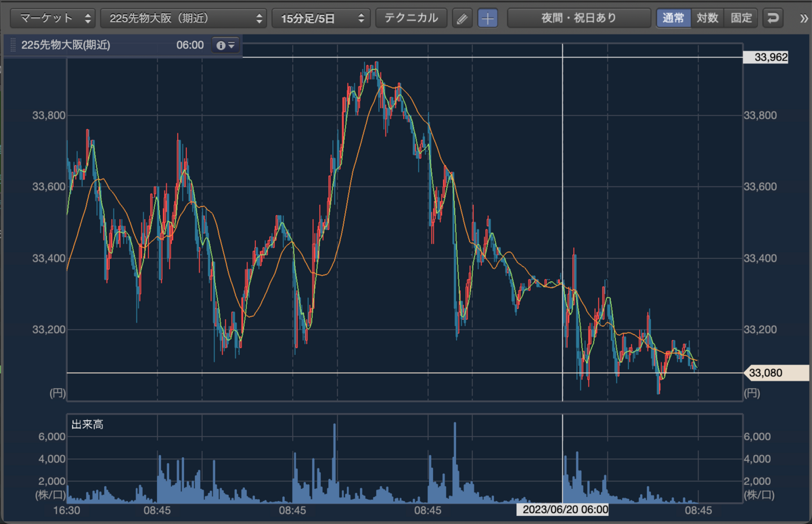This screenshot has height=524, width=812.
Task: Click the 33,080 current price marker
Action: pyautogui.click(x=776, y=373)
